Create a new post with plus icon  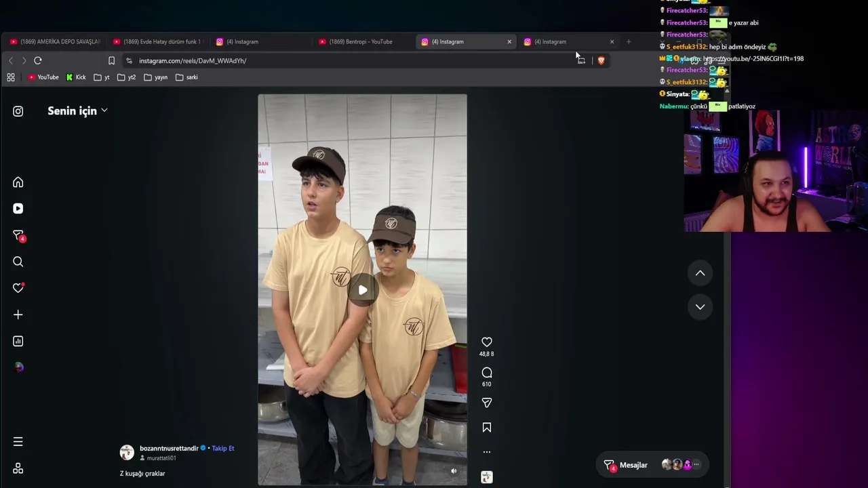tap(18, 314)
